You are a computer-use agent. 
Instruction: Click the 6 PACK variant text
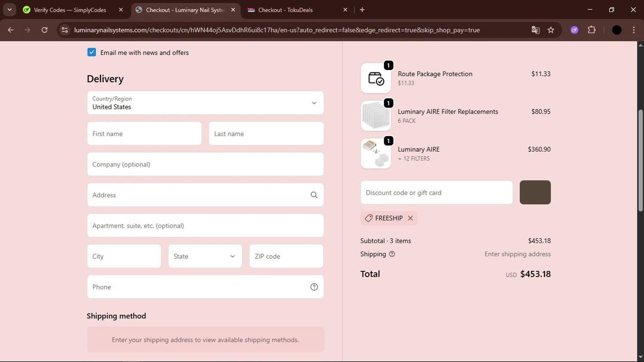(407, 121)
